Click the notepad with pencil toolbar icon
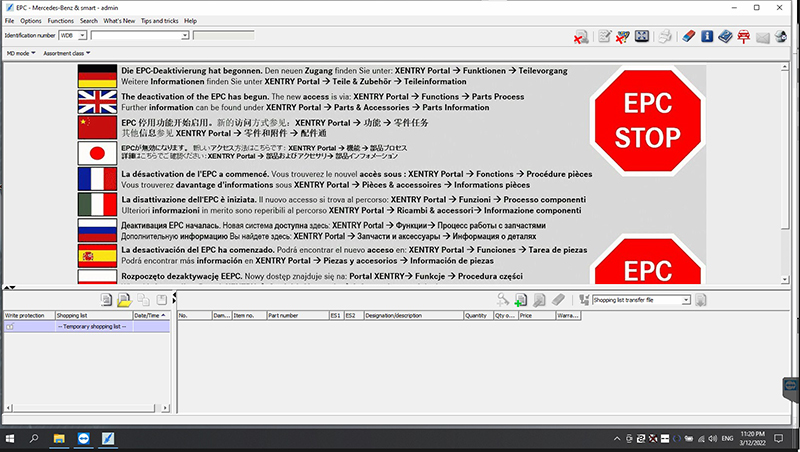The width and height of the screenshot is (800, 452). (605, 36)
